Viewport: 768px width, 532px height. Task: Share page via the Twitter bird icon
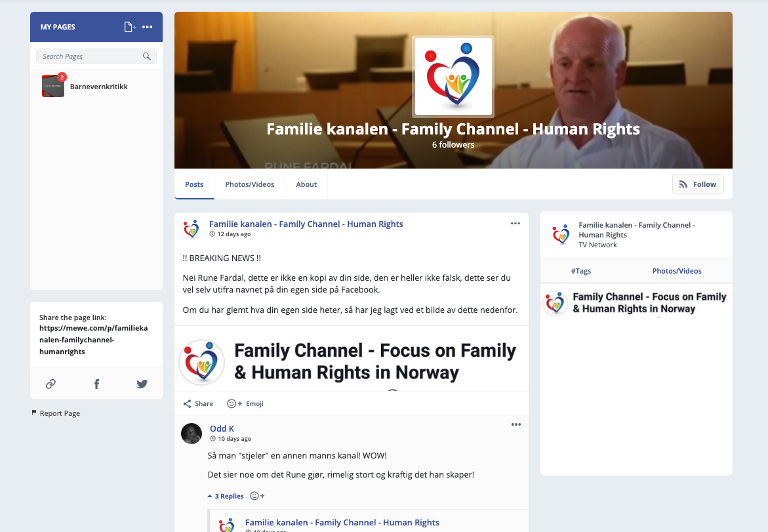pyautogui.click(x=142, y=384)
